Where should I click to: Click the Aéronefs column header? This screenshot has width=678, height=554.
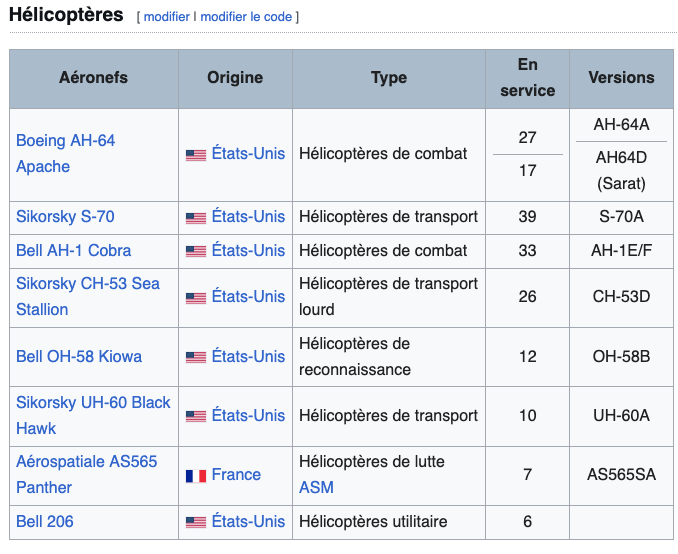[x=94, y=78]
